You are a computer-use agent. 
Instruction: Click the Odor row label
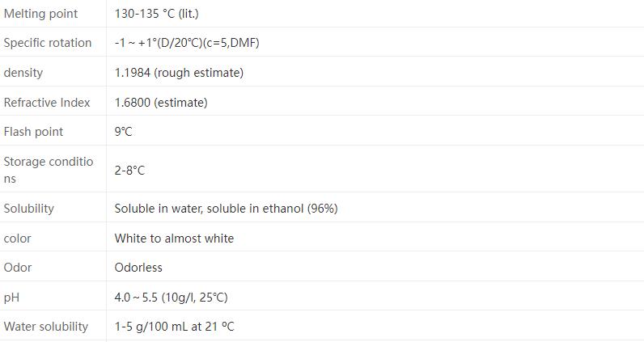(18, 268)
